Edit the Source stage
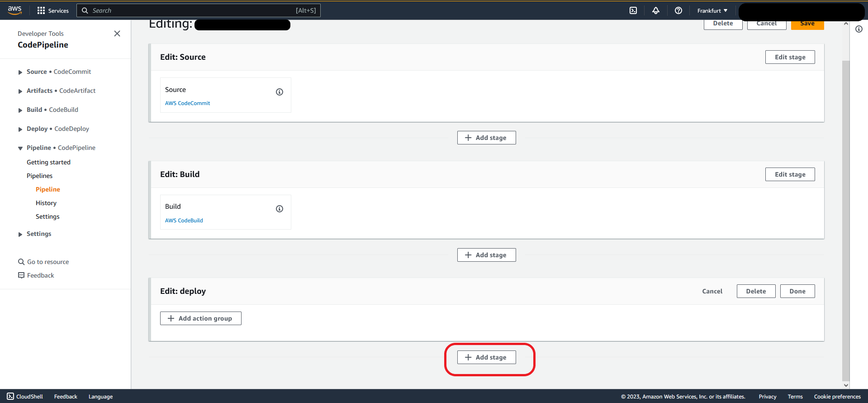 [x=790, y=57]
